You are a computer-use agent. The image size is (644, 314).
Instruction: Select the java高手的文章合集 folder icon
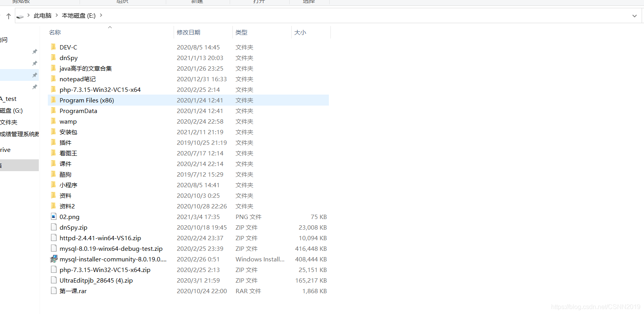tap(54, 68)
